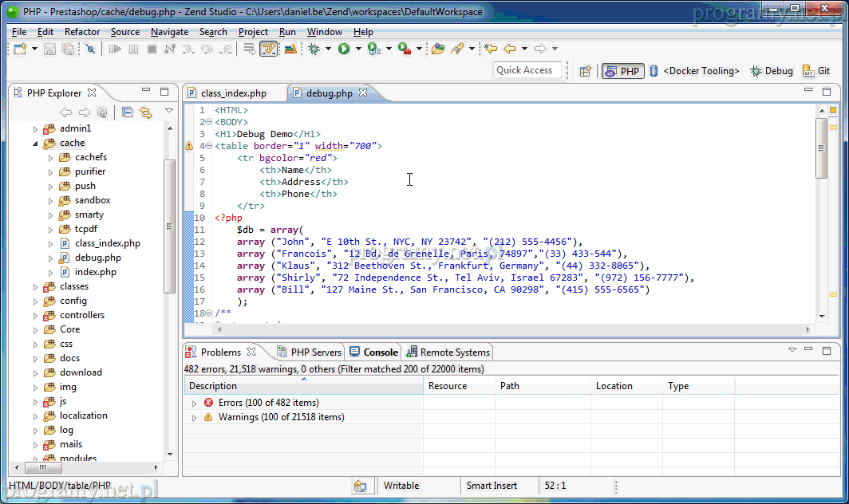This screenshot has height=504, width=849.
Task: Toggle the highlighted Mark Occurrences toolbar button
Action: (x=268, y=49)
